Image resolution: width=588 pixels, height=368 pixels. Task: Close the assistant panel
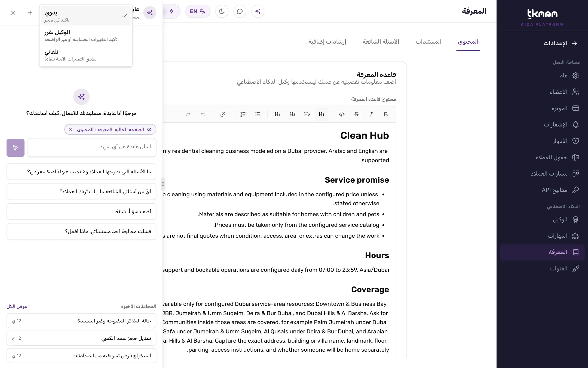[x=13, y=13]
